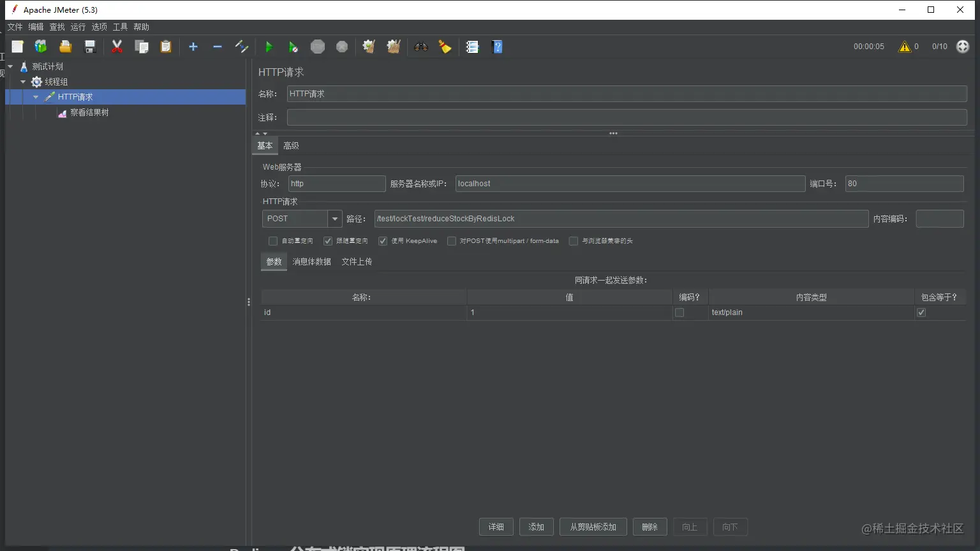Check the 与浏览器兼容的头 checkbox
This screenshot has width=980, height=551.
[x=574, y=241]
